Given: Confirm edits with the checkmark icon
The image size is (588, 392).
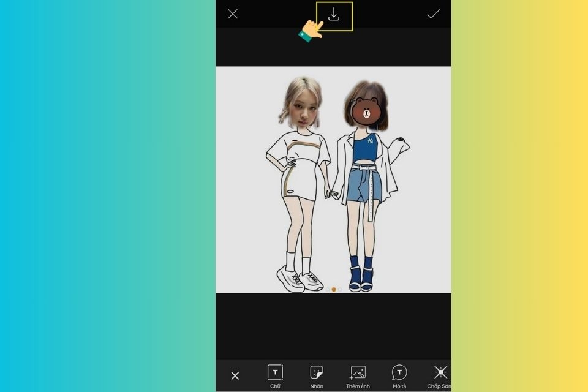Looking at the screenshot, I should [x=433, y=14].
